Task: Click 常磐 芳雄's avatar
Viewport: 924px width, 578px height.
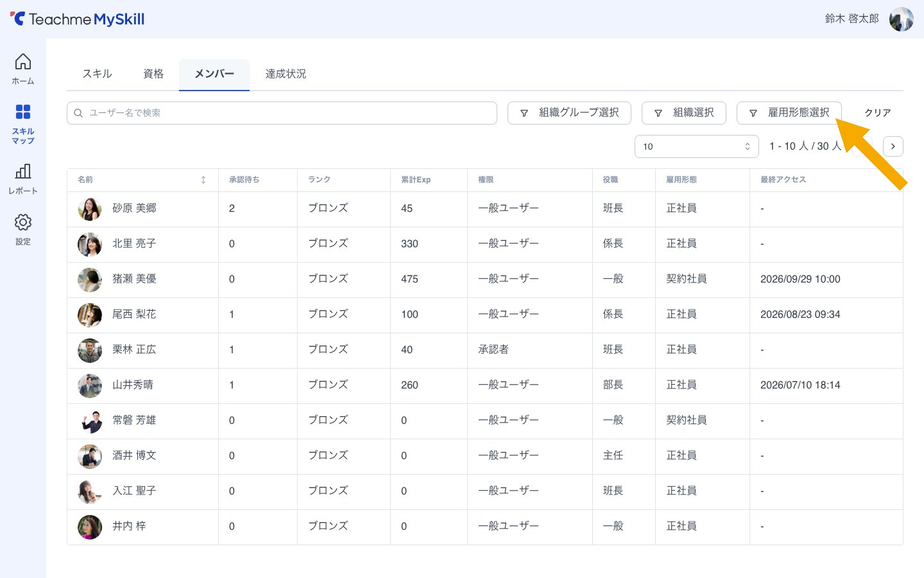Action: 90,421
